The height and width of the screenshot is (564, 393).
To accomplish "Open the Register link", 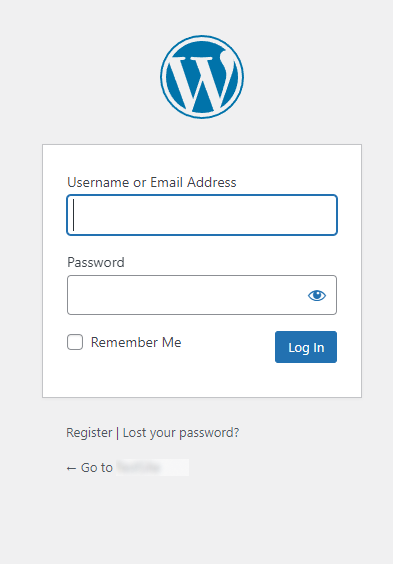I will [x=89, y=432].
